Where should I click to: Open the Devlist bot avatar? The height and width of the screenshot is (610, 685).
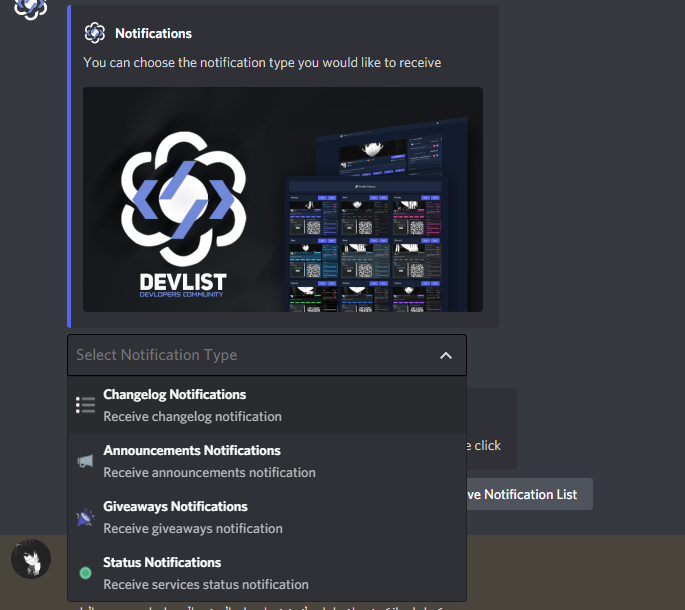pyautogui.click(x=31, y=8)
